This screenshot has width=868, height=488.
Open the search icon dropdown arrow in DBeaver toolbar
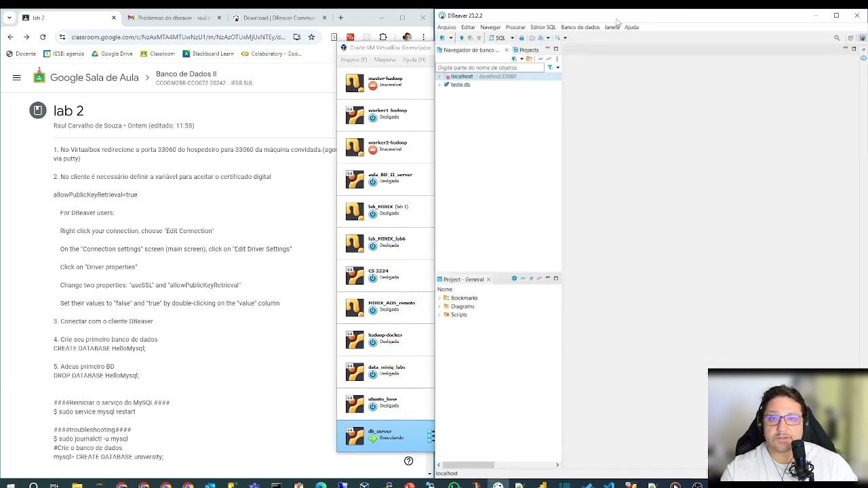tap(565, 38)
